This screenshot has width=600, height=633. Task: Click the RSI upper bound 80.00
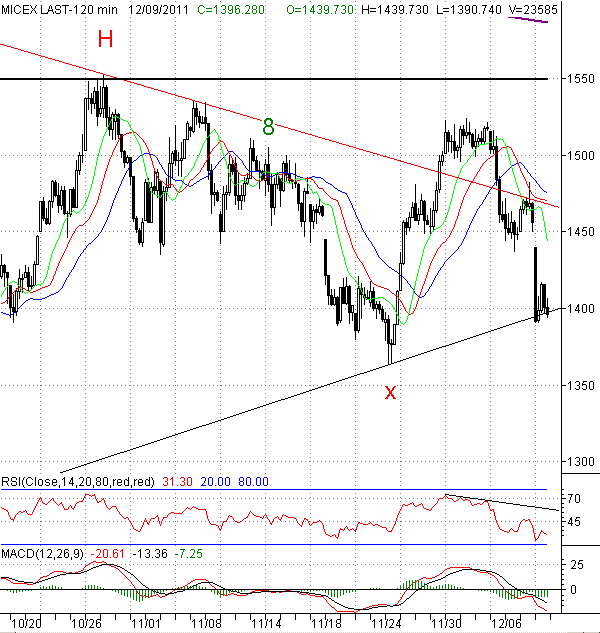[253, 482]
